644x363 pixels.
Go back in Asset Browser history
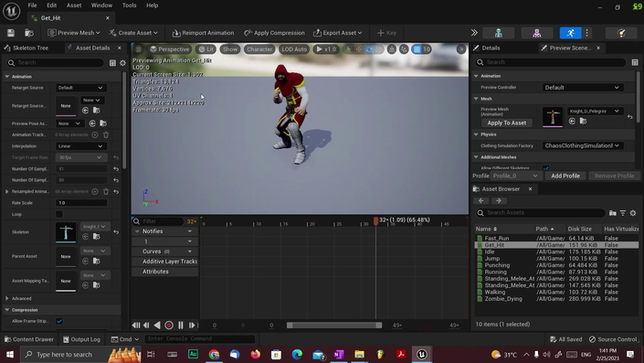click(x=481, y=200)
